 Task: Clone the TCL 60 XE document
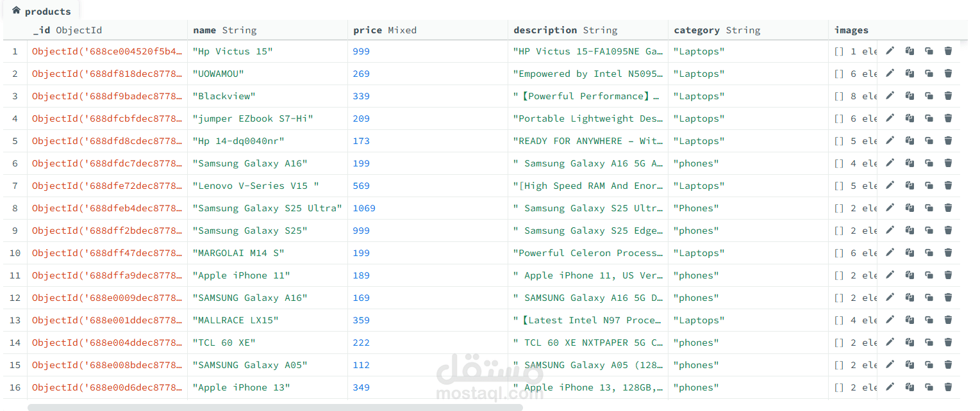click(x=929, y=342)
